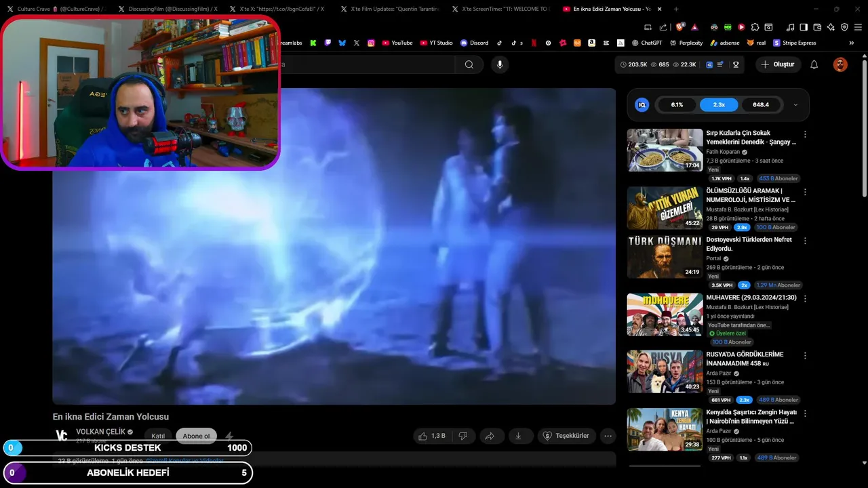Open options menu for MUHAVERE video

coord(805,299)
